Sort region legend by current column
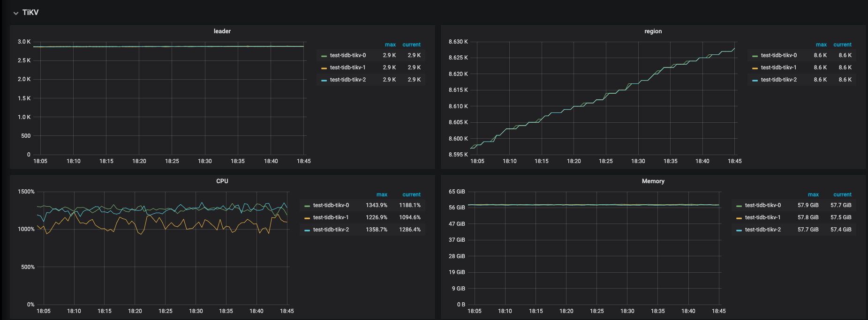This screenshot has height=320, width=868. pos(842,45)
